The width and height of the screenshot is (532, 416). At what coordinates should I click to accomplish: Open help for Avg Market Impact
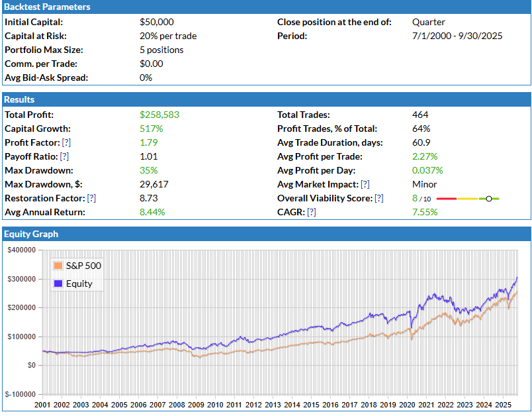pyautogui.click(x=365, y=184)
